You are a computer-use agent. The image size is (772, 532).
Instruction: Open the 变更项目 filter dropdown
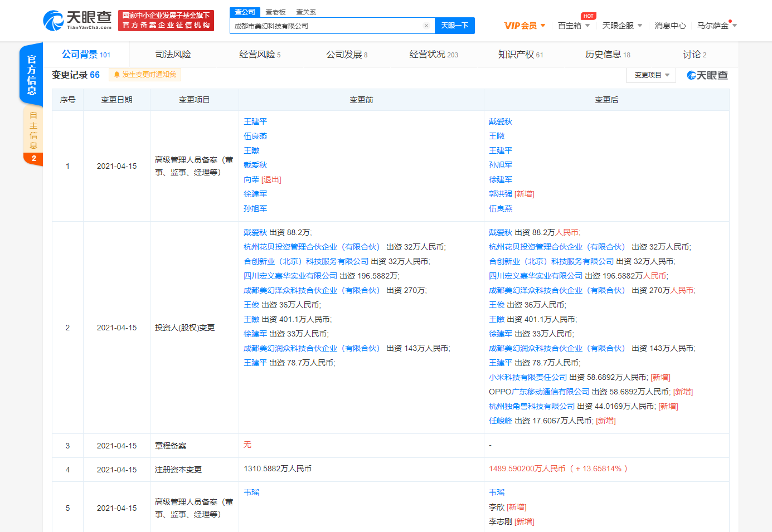point(651,75)
